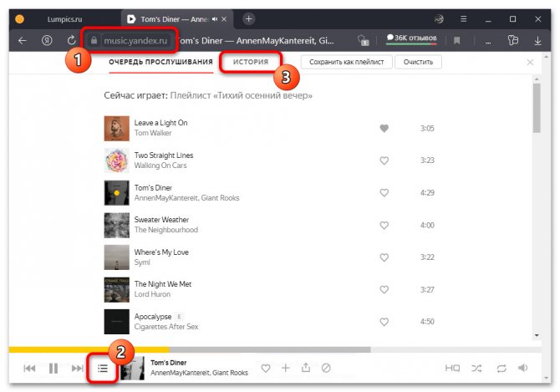The width and height of the screenshot is (560, 392).
Task: Like the Apocalypse track
Action: (x=384, y=322)
